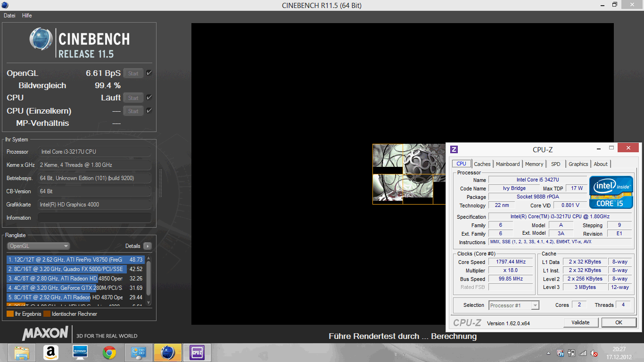Expand the ranking Details arrow
Screen dimensions: 644x362
click(148, 246)
